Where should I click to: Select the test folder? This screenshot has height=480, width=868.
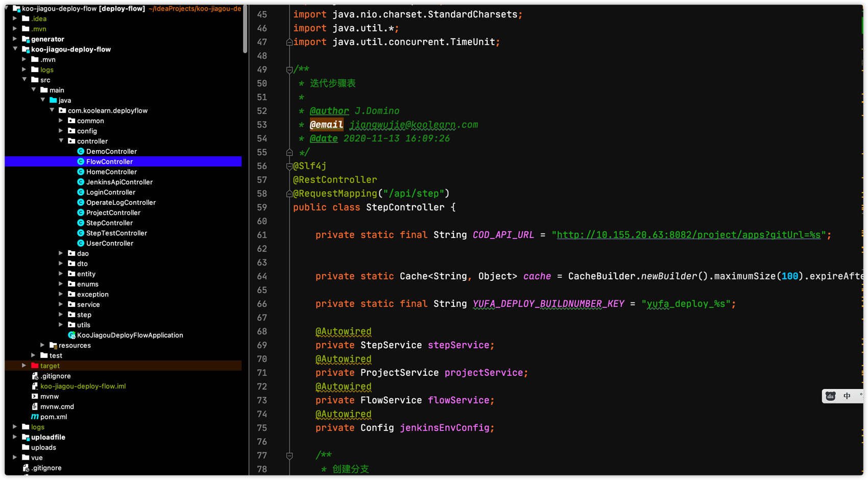pyautogui.click(x=56, y=355)
